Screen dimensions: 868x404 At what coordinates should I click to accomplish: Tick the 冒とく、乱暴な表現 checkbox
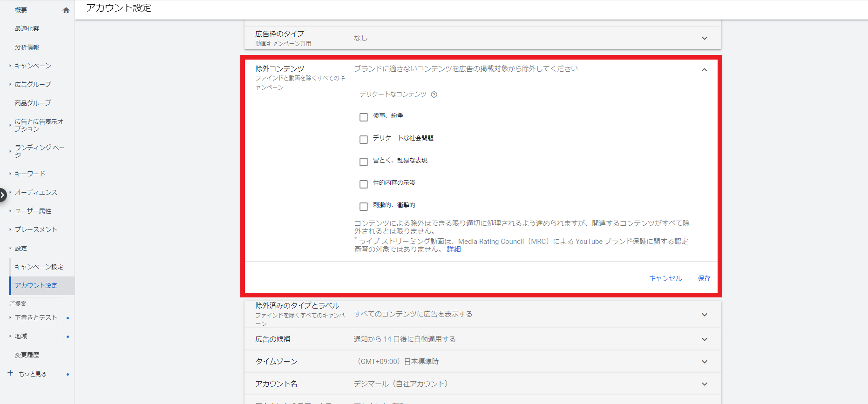pos(364,162)
